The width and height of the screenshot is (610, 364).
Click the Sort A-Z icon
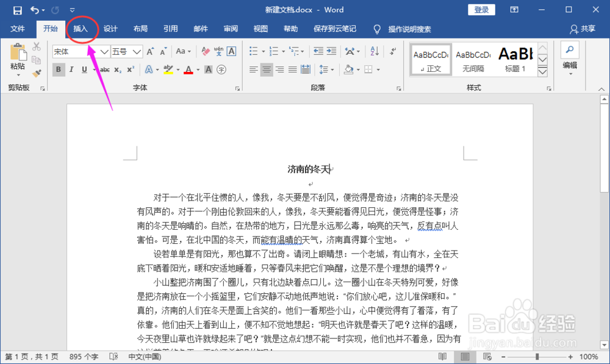(375, 51)
